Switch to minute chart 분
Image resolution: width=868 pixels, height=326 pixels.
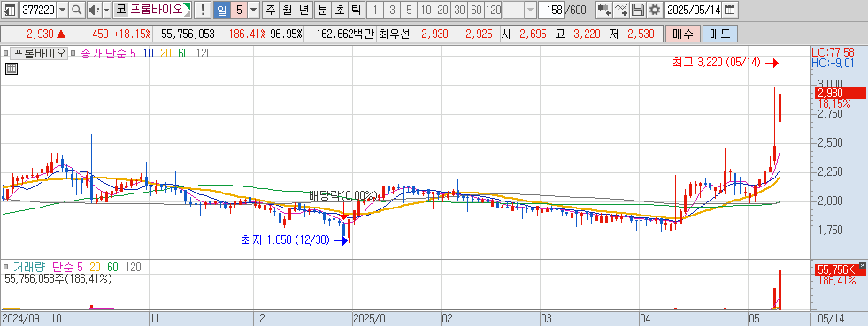pos(323,10)
